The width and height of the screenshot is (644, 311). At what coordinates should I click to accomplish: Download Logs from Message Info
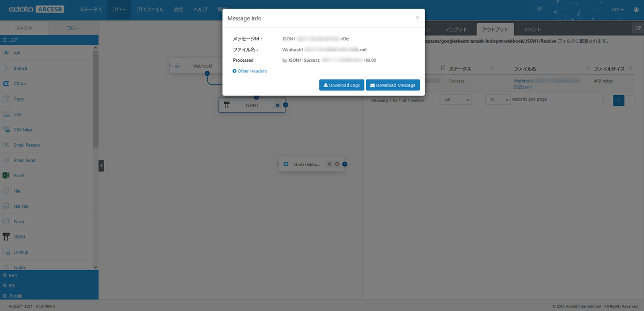coord(342,85)
